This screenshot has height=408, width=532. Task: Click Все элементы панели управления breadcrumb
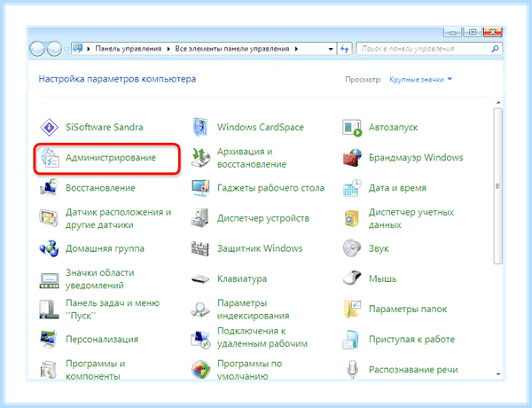(x=232, y=49)
